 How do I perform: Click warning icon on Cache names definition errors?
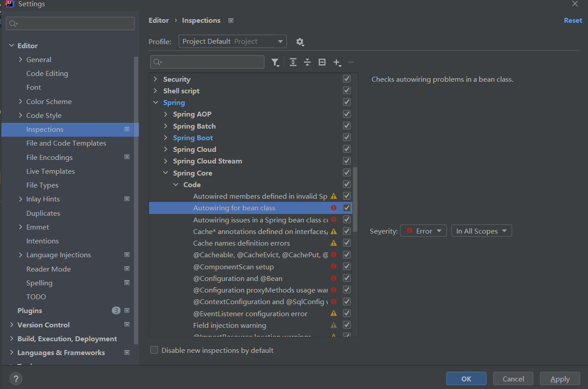pyautogui.click(x=334, y=243)
